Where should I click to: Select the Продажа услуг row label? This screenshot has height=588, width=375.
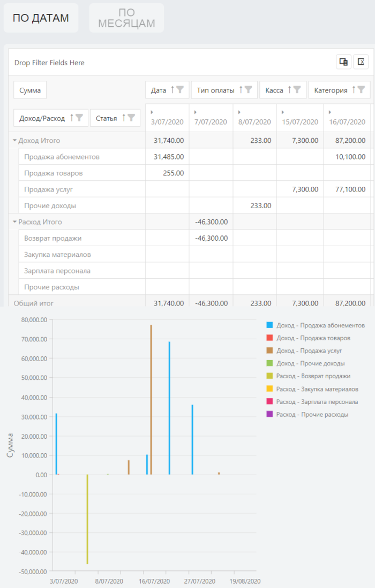point(48,189)
